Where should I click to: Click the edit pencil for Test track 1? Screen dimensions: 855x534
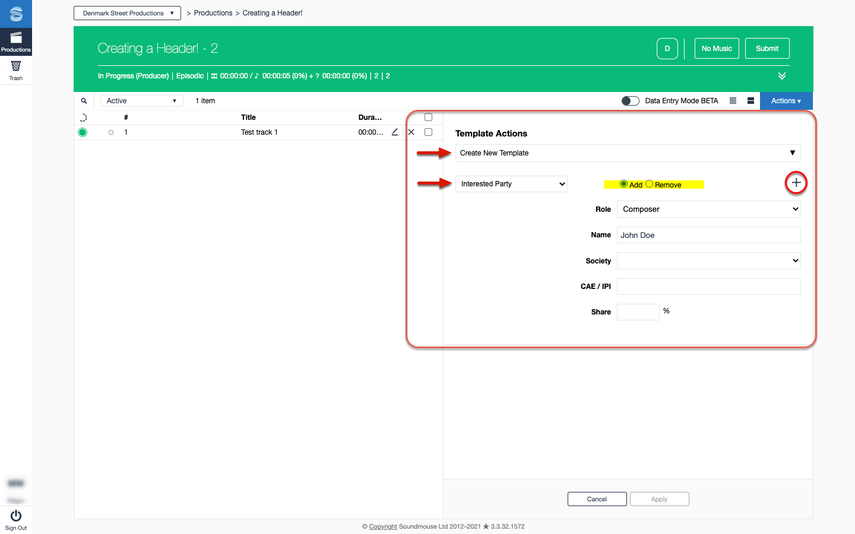point(395,132)
